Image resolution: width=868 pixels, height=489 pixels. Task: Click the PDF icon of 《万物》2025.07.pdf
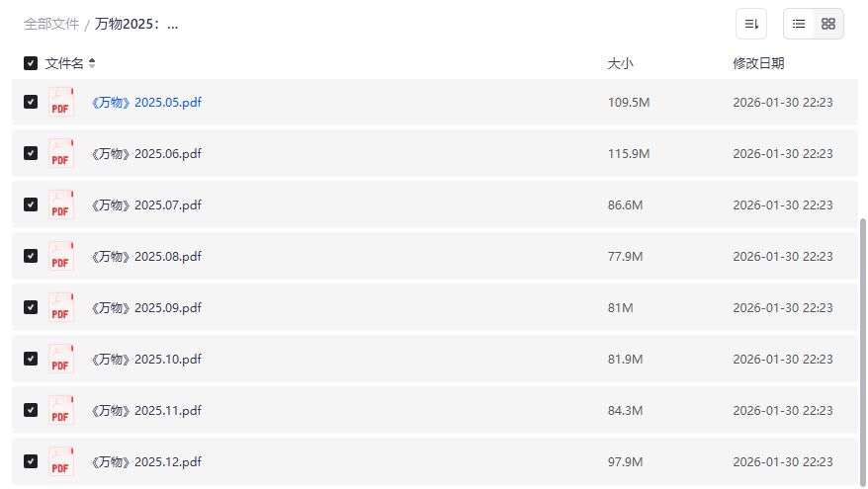pos(61,204)
